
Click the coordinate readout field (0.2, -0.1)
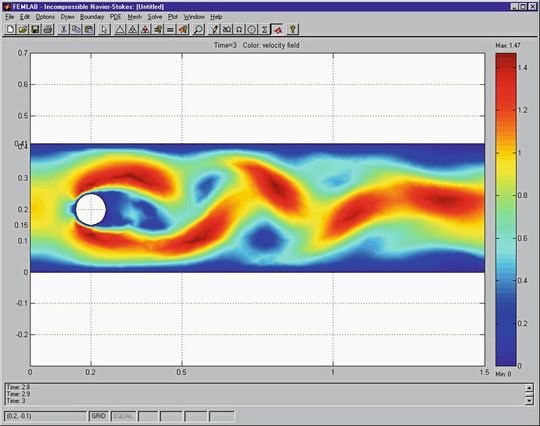[x=45, y=416]
